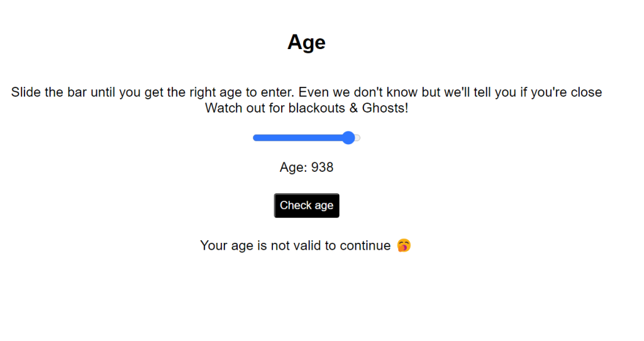Image resolution: width=644 pixels, height=341 pixels.
Task: Click the number 938 in the age readout
Action: pyautogui.click(x=322, y=167)
